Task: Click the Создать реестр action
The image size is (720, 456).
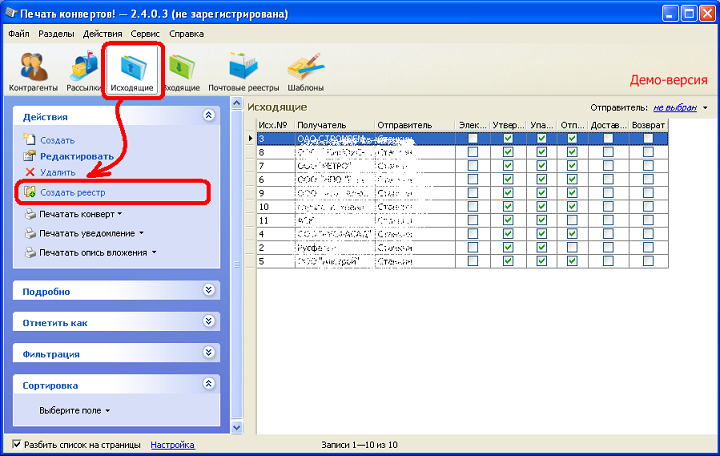Action: coord(72,191)
